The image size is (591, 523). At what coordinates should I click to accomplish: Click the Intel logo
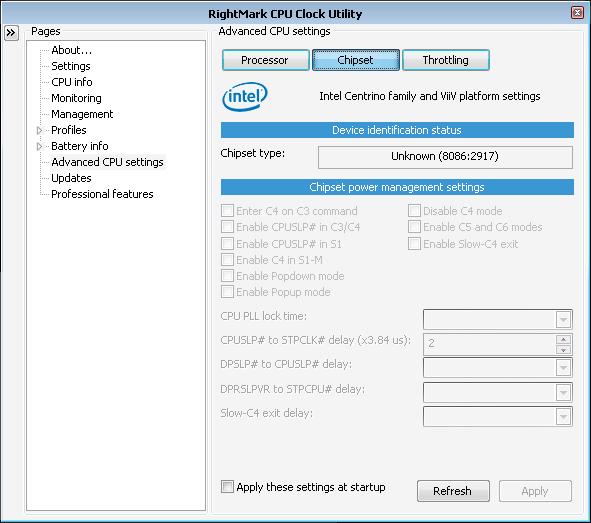tap(245, 97)
